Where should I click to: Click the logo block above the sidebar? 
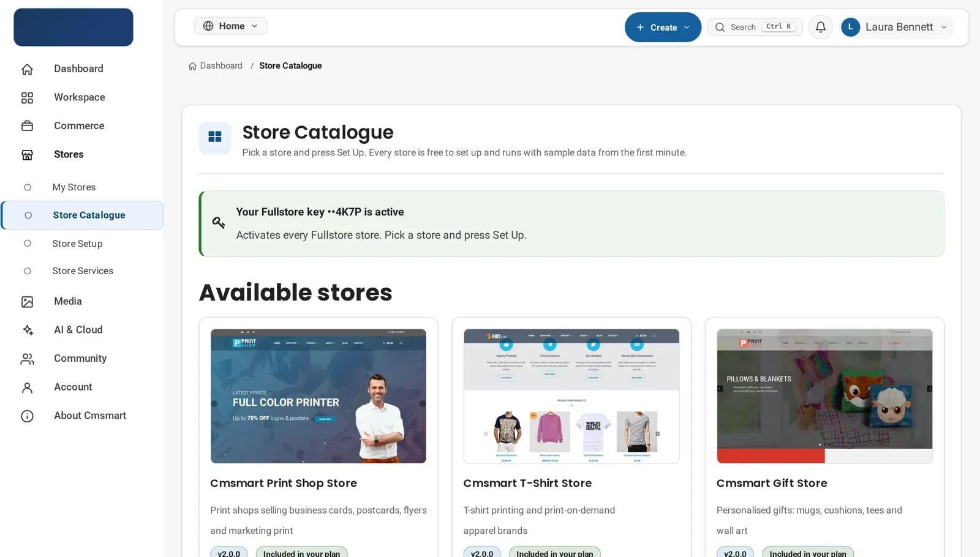pyautogui.click(x=73, y=27)
